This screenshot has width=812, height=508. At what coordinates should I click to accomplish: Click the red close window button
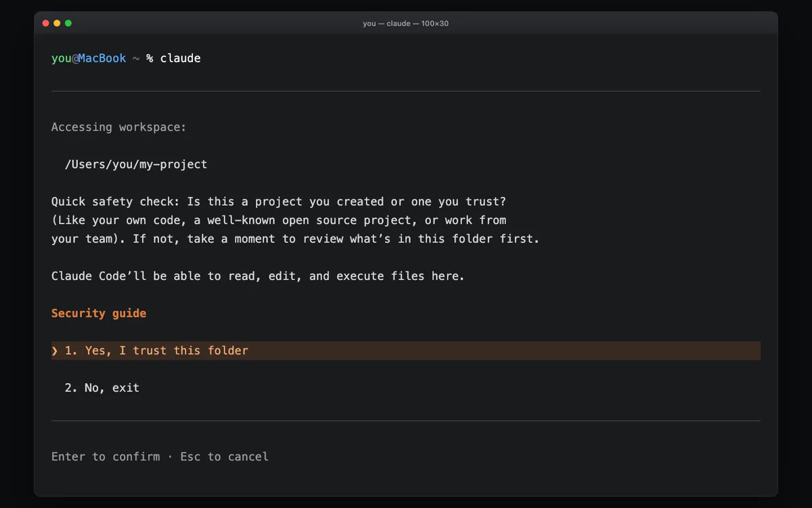[x=46, y=23]
